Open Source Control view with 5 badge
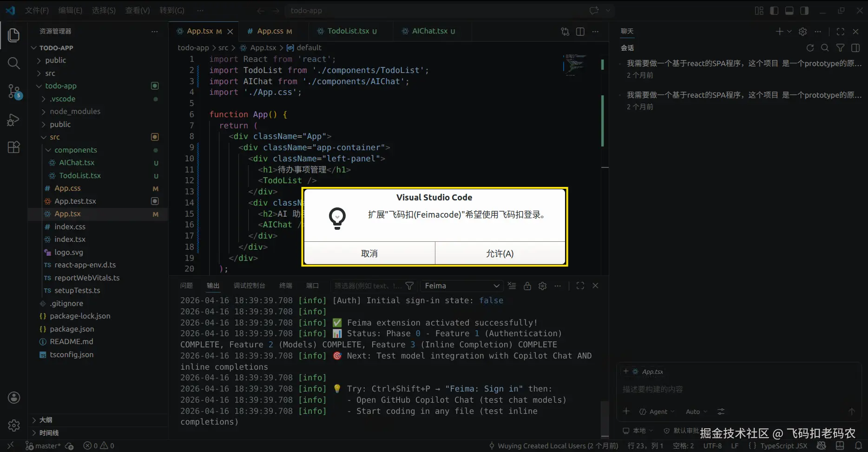 click(x=14, y=92)
